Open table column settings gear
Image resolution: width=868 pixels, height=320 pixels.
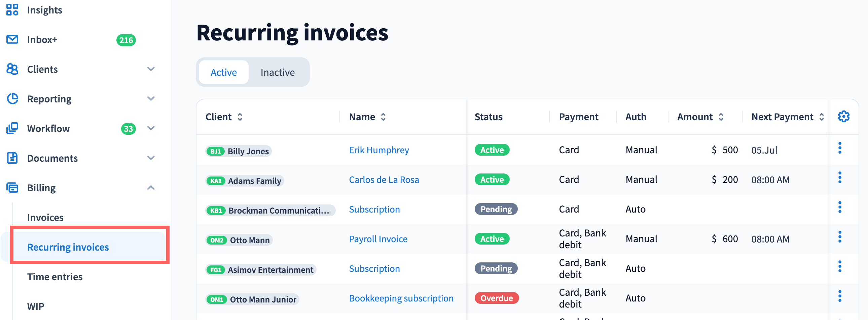click(843, 117)
